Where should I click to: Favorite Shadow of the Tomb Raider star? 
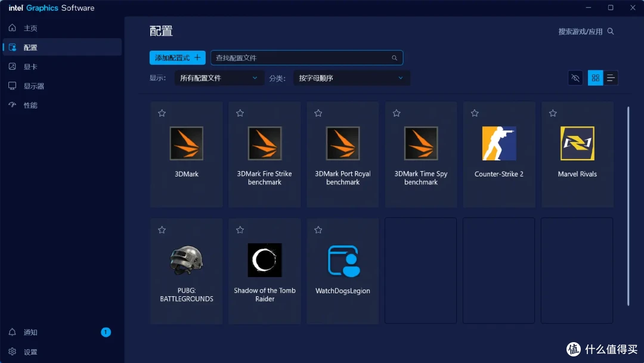coord(240,230)
